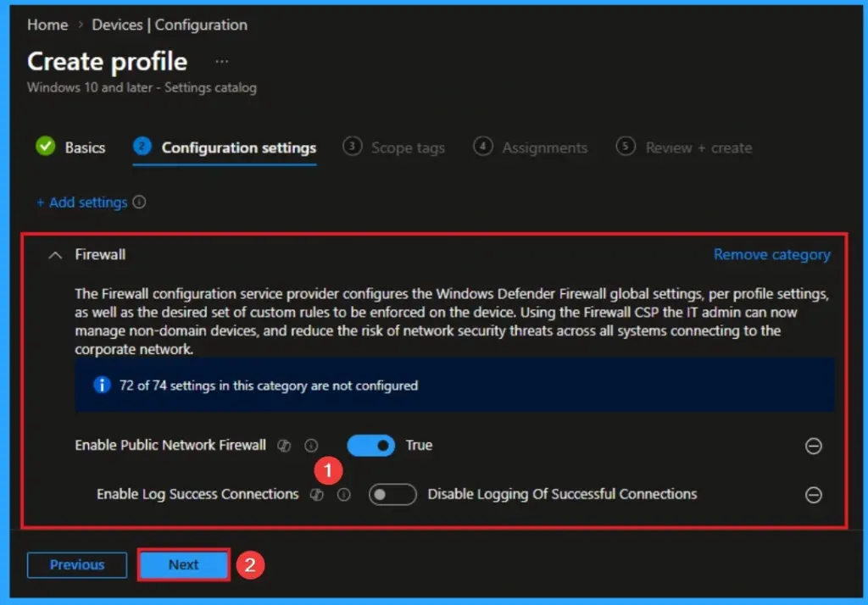The image size is (868, 605).
Task: Turn off the Enable Public Network Firewall toggle
Action: pyautogui.click(x=370, y=445)
